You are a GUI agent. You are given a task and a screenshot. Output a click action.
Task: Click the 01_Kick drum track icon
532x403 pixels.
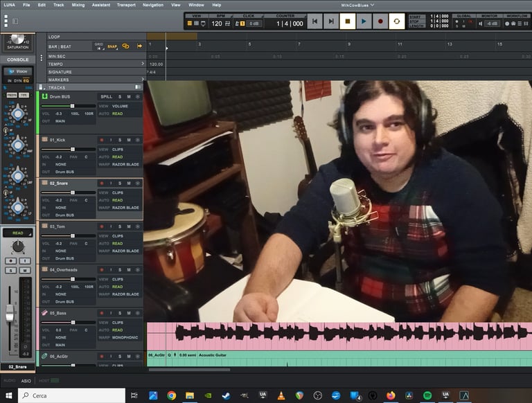44,139
